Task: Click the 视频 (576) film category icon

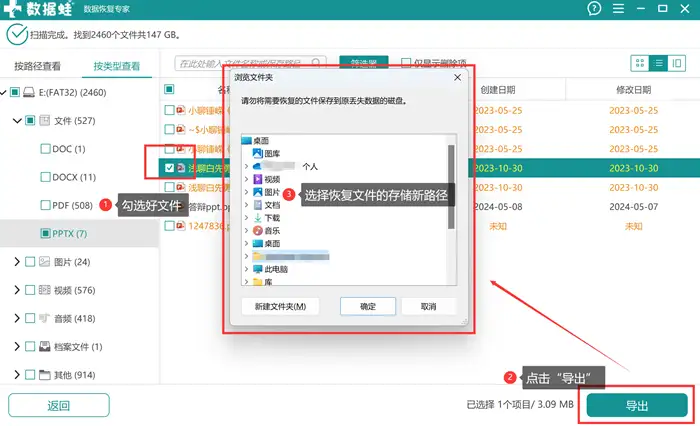Action: (44, 290)
